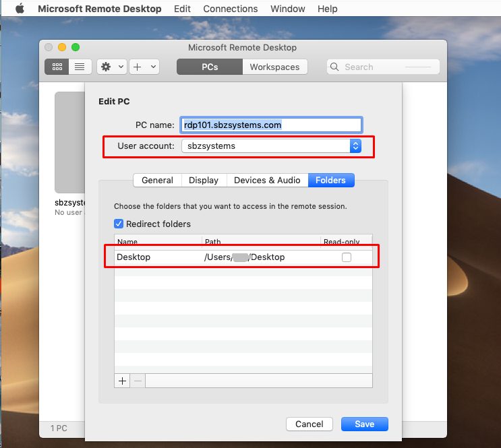Open the Help menu
The image size is (501, 448).
[327, 9]
